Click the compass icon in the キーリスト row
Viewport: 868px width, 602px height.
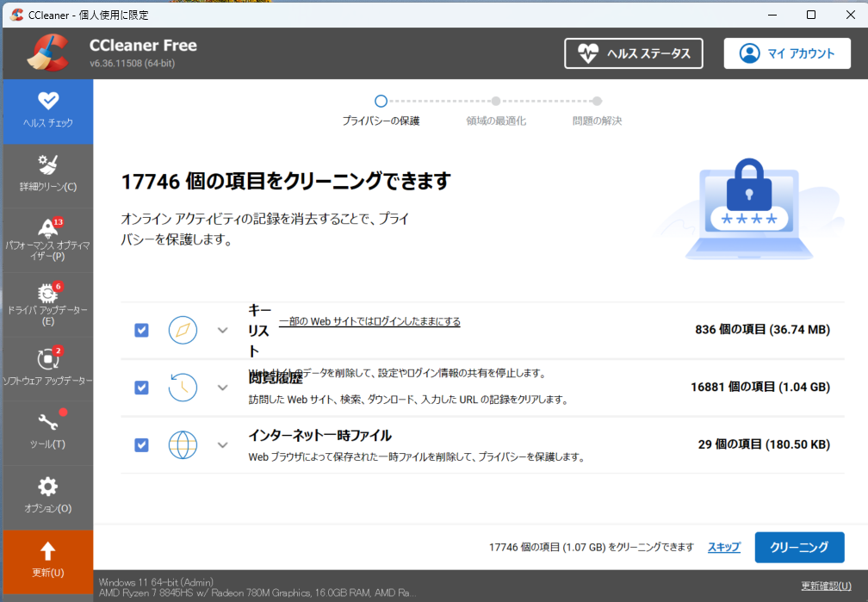[x=183, y=330]
